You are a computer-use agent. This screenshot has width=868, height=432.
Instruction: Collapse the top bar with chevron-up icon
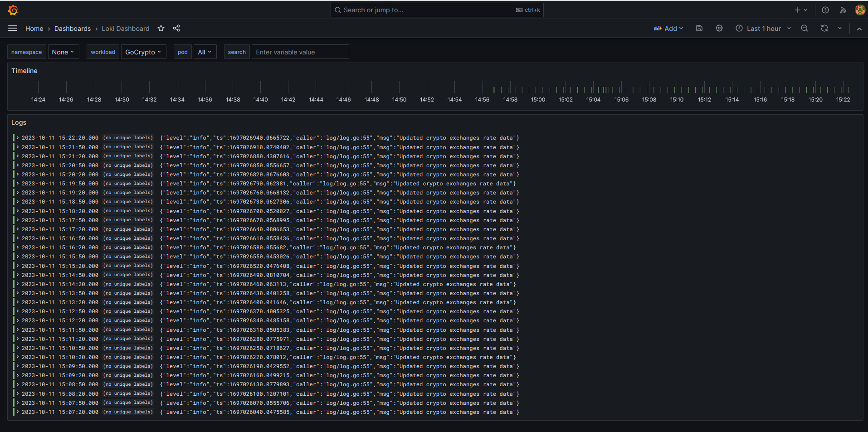pos(859,29)
